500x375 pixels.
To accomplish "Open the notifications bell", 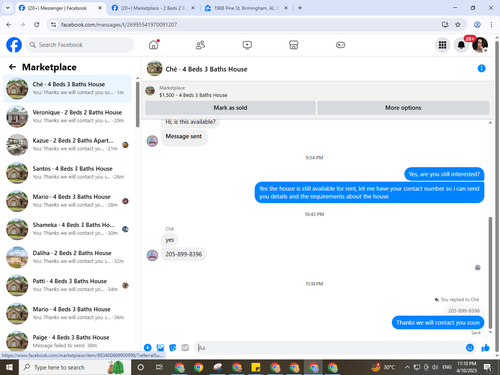I will (x=461, y=45).
